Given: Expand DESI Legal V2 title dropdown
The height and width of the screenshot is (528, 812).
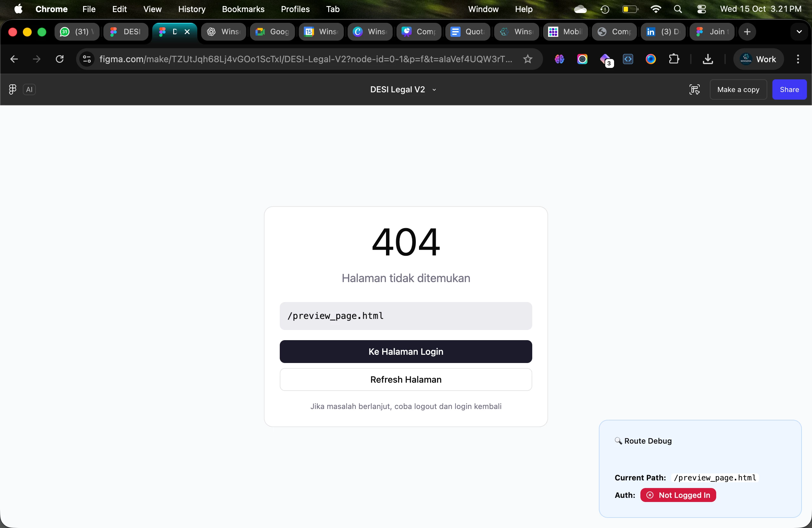Looking at the screenshot, I should point(434,90).
